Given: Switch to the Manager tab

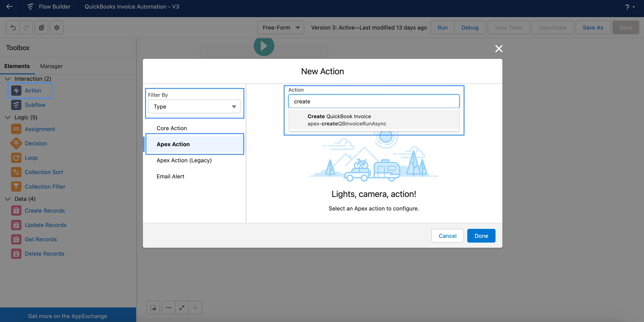Looking at the screenshot, I should (x=51, y=66).
